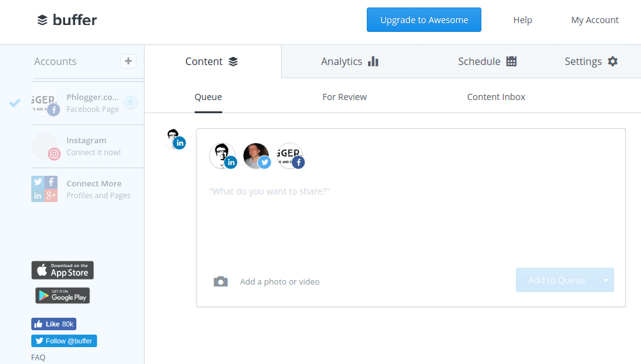Image resolution: width=641 pixels, height=364 pixels.
Task: Open the Settings tab
Action: tap(590, 61)
